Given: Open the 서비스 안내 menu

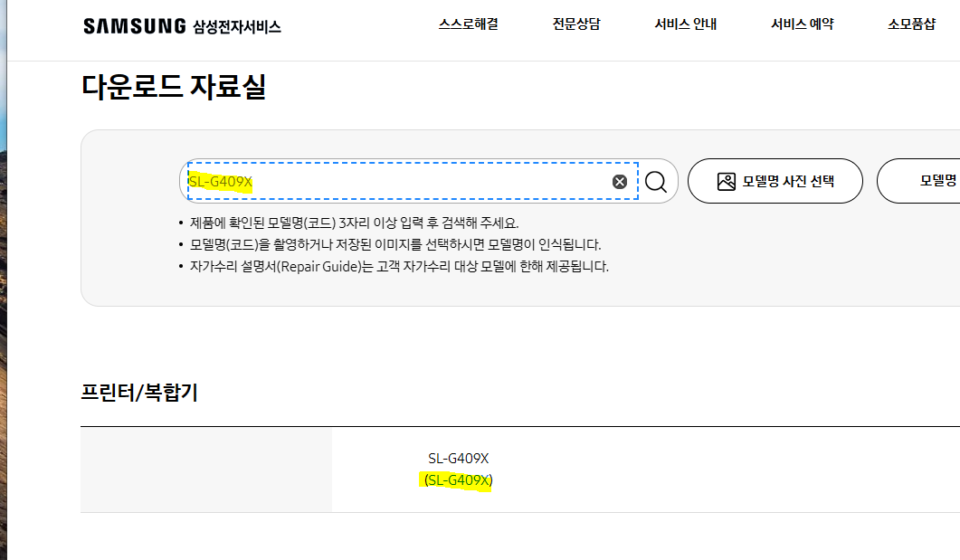Looking at the screenshot, I should click(x=686, y=24).
